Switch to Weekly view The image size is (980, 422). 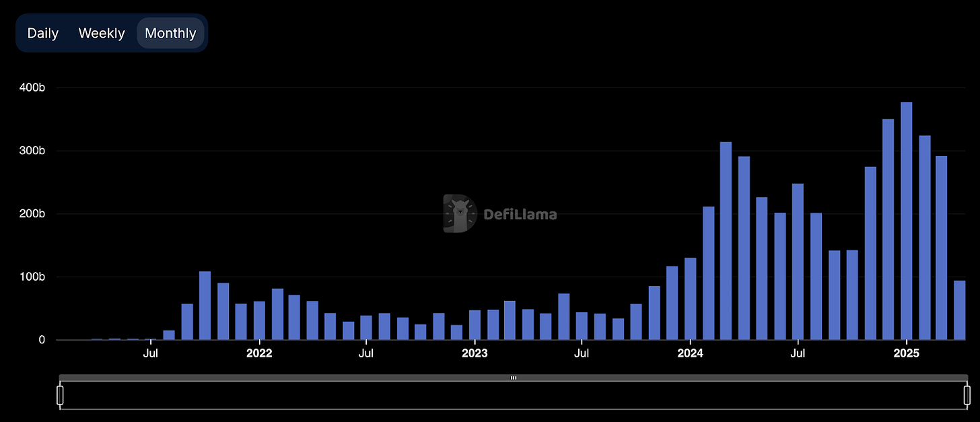[x=101, y=32]
